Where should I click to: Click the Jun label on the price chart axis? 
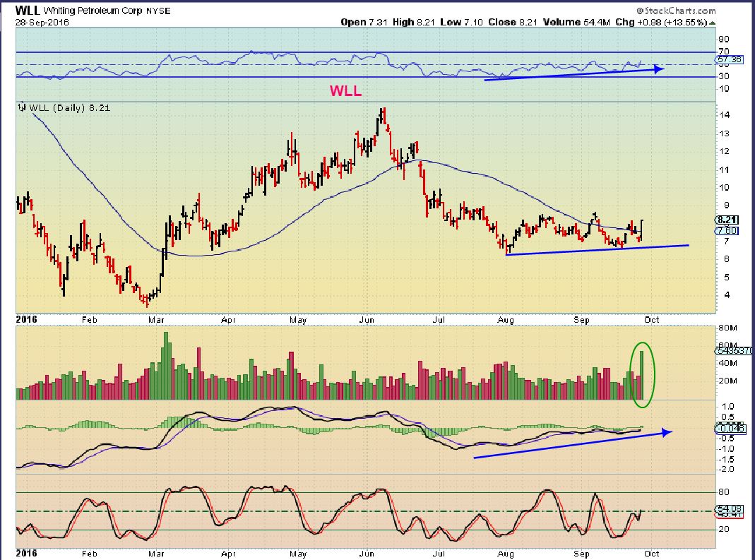(x=367, y=320)
